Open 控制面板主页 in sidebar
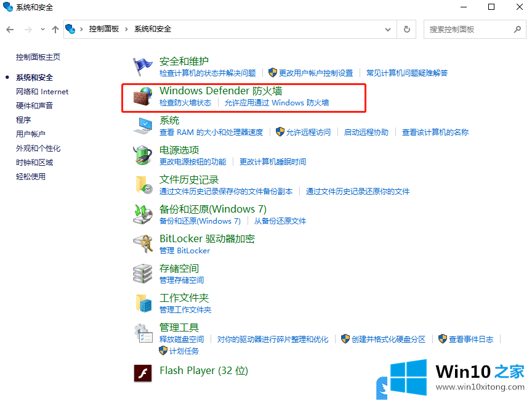Image resolution: width=532 pixels, height=403 pixels. pos(38,57)
